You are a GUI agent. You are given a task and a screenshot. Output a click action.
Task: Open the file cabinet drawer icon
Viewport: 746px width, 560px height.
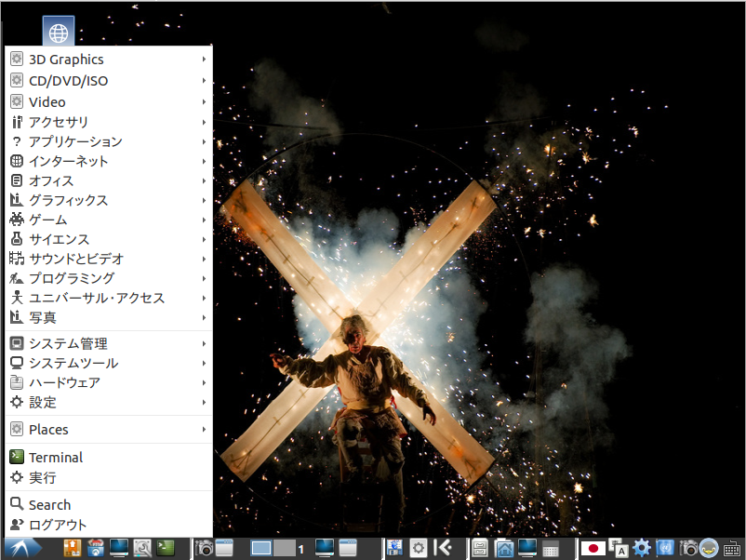(480, 549)
